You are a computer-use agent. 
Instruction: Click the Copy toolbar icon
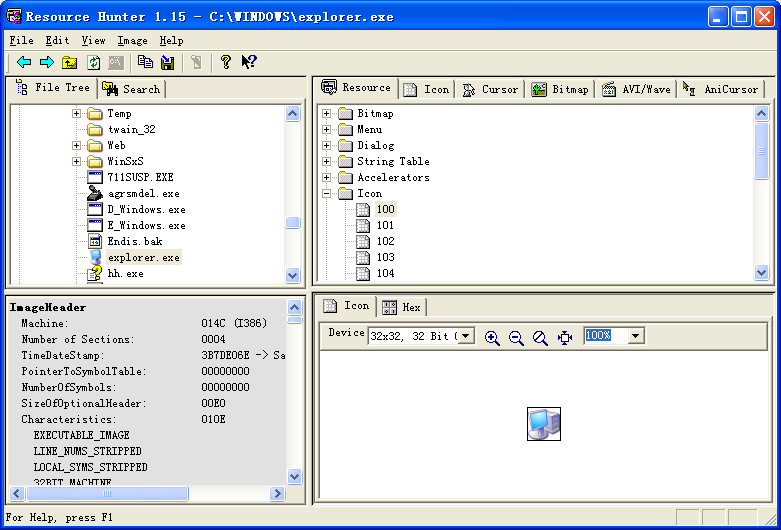(145, 62)
